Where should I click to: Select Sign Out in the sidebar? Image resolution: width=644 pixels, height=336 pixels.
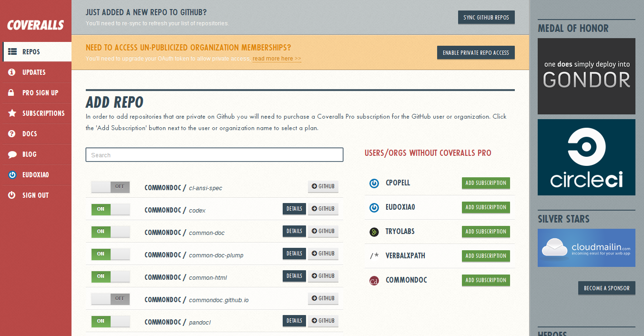36,195
